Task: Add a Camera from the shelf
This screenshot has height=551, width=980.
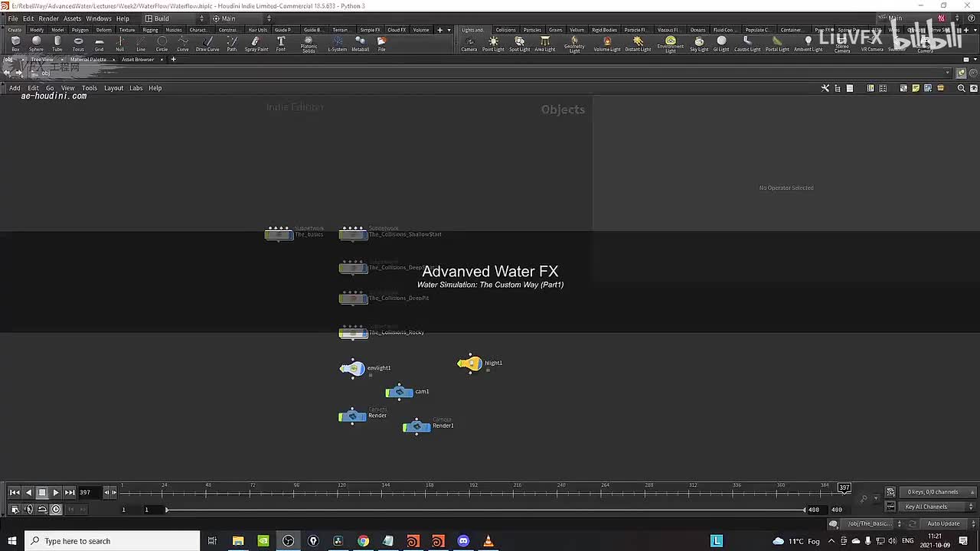Action: click(x=469, y=44)
